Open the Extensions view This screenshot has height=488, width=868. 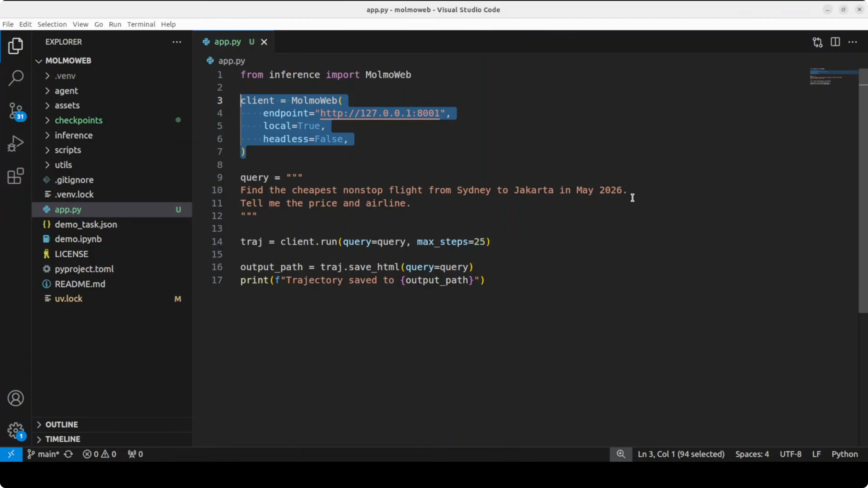(16, 176)
